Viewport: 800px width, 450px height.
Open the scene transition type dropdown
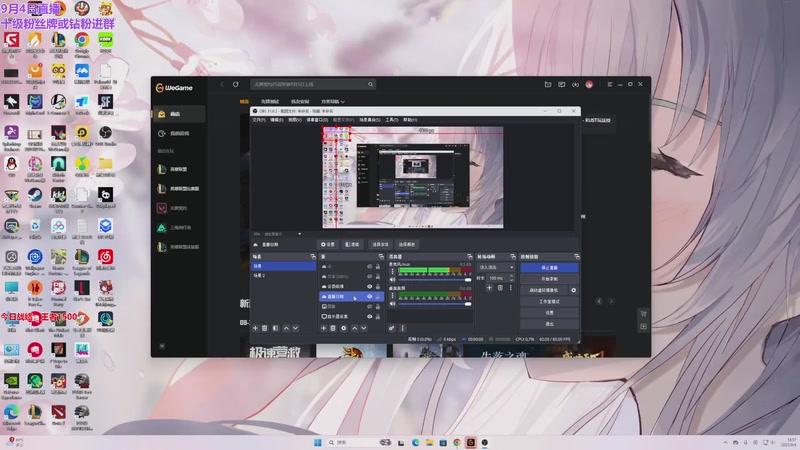point(496,267)
